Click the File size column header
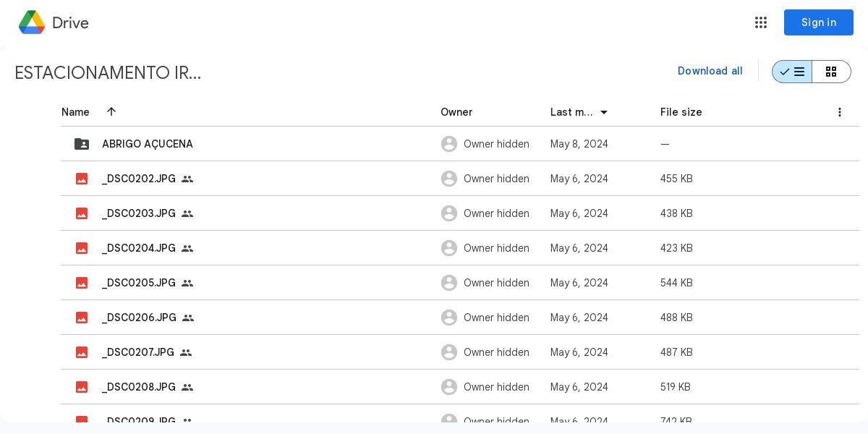Screen dimensions: 868x434 point(681,112)
